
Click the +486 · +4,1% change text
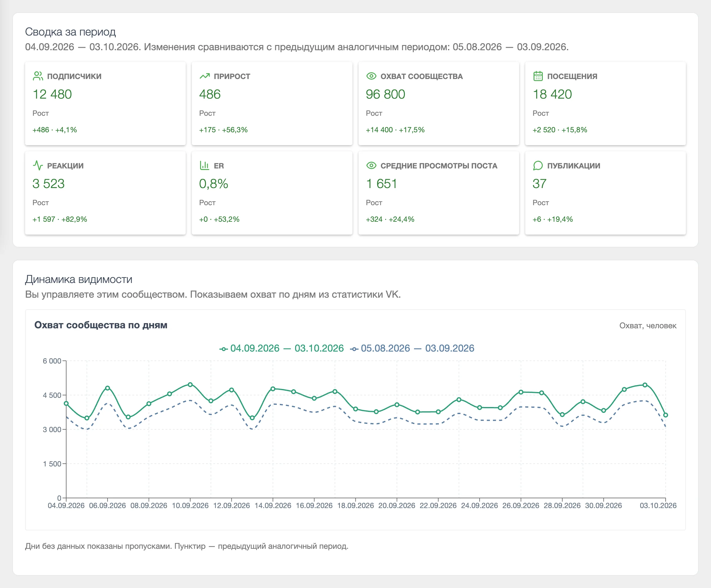click(x=55, y=130)
